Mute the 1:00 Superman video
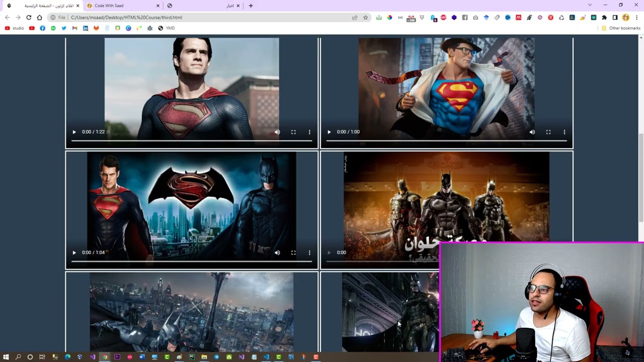 click(532, 132)
